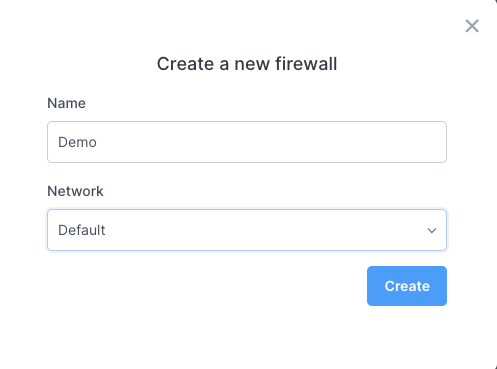This screenshot has height=369, width=497.
Task: Select the firewall name textbox containing Demo
Action: [247, 142]
